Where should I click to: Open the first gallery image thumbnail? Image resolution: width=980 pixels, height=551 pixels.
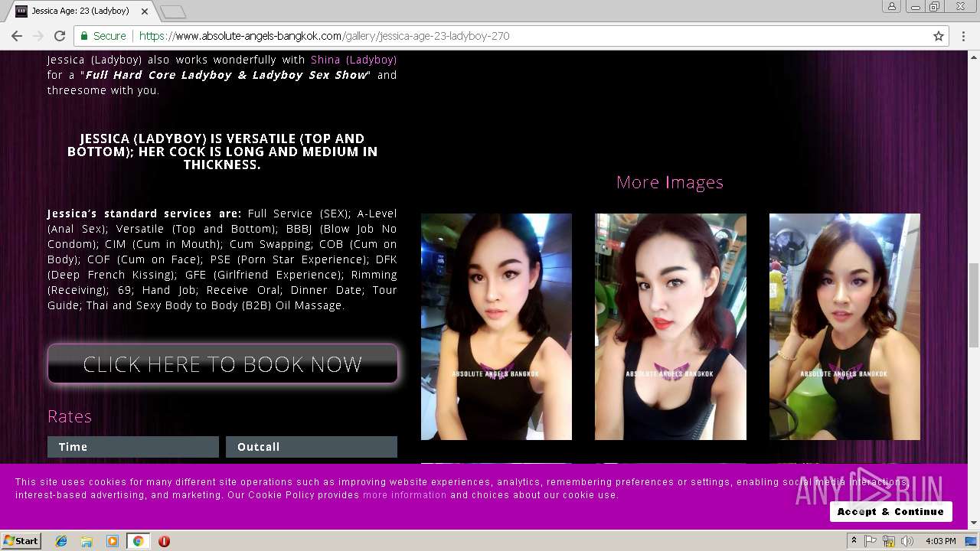(496, 327)
